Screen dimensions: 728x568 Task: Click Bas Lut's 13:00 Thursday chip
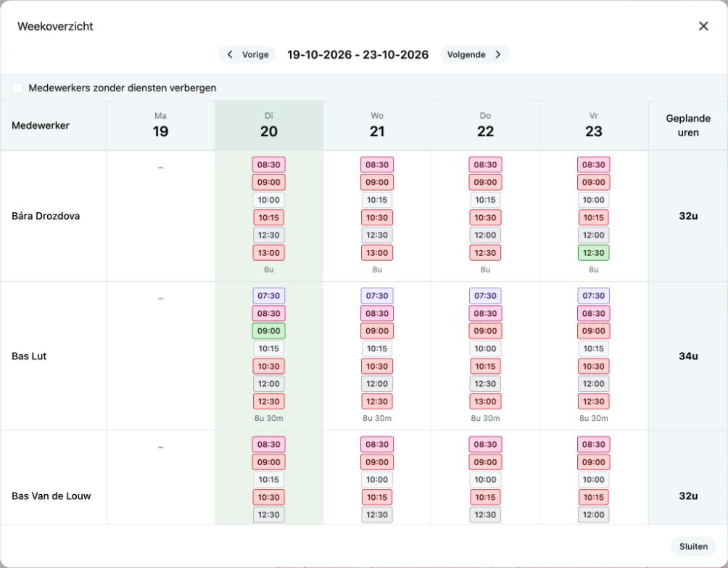coord(485,401)
